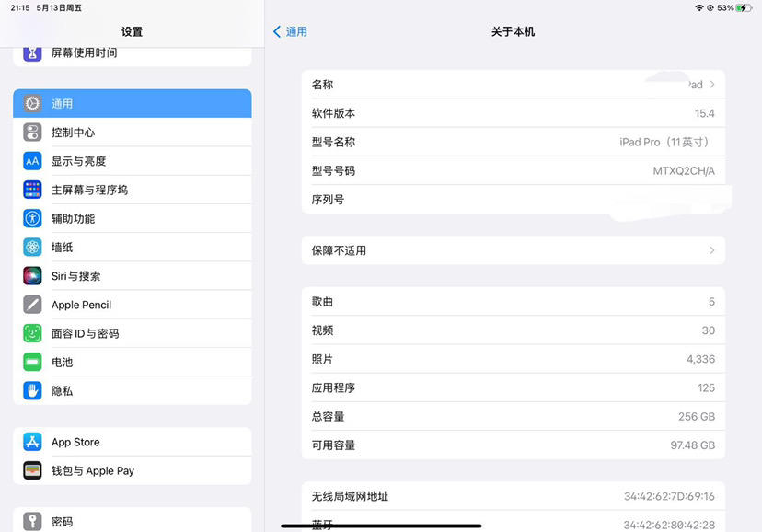
Task: Tap the 设置 sidebar title
Action: pos(133,32)
